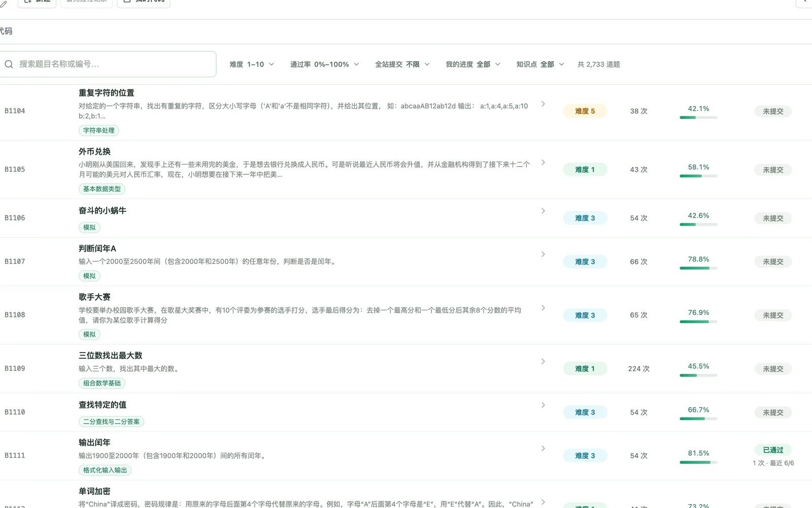The height and width of the screenshot is (508, 812).
Task: Select problem ID B1111
Action: pos(15,456)
